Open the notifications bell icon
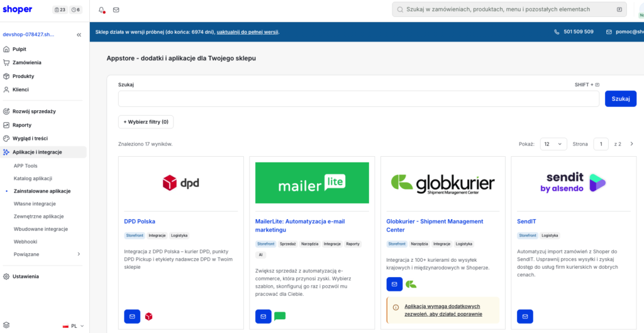 [x=101, y=10]
